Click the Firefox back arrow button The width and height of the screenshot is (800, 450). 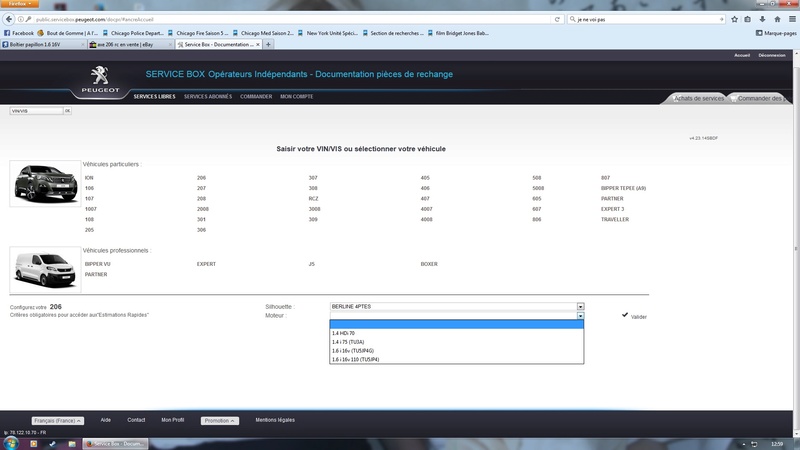pyautogui.click(x=9, y=19)
